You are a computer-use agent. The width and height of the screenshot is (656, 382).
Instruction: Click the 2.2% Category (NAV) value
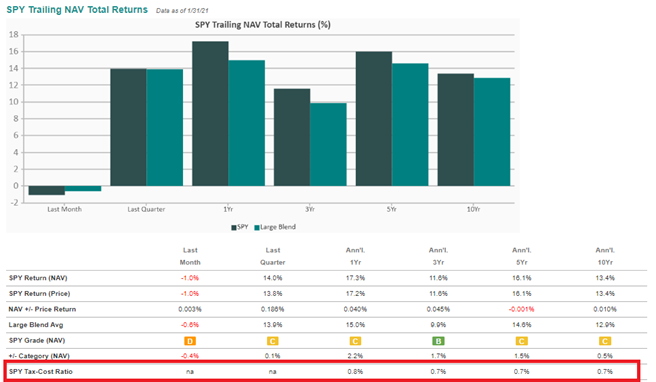coord(355,356)
